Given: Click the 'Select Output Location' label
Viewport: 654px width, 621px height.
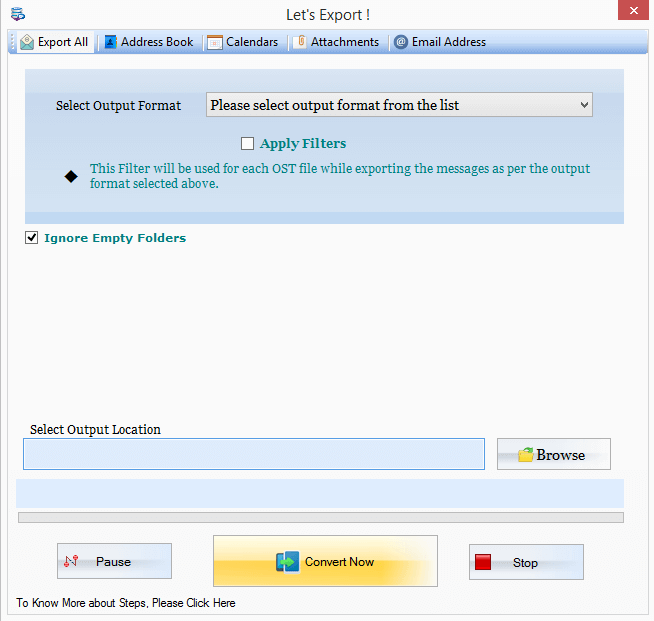Looking at the screenshot, I should pyautogui.click(x=95, y=430).
